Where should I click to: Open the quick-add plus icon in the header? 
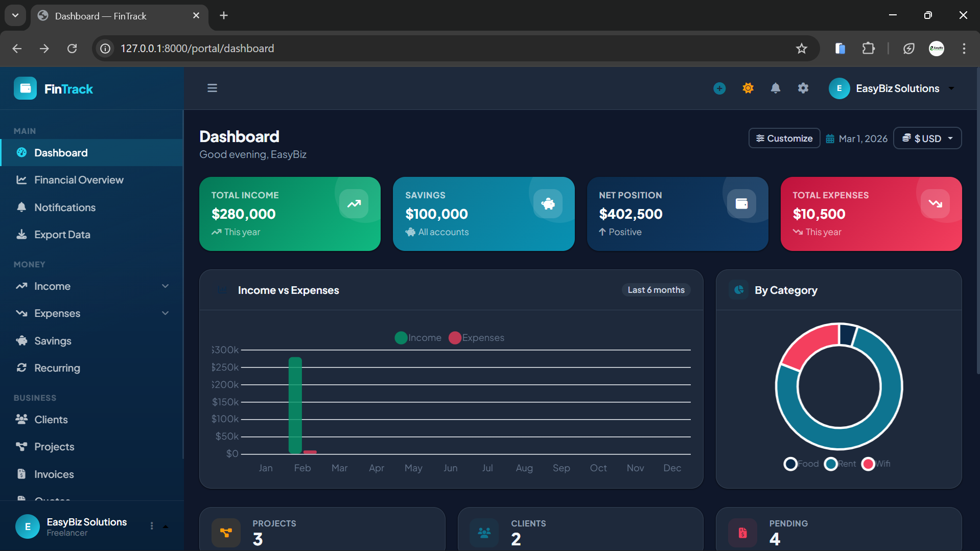719,88
